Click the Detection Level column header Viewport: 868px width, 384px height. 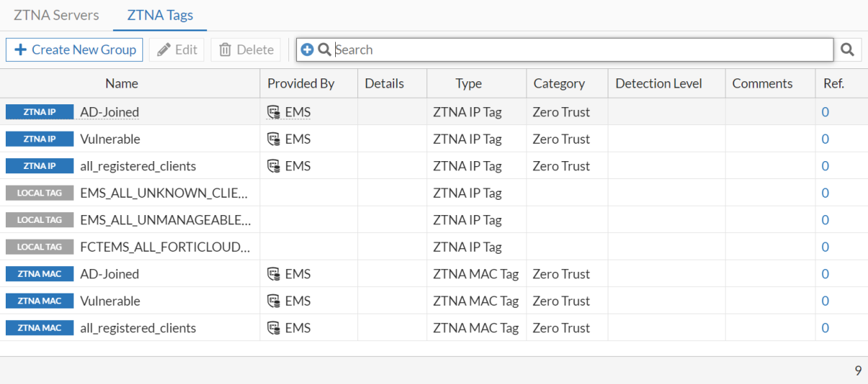tap(658, 83)
